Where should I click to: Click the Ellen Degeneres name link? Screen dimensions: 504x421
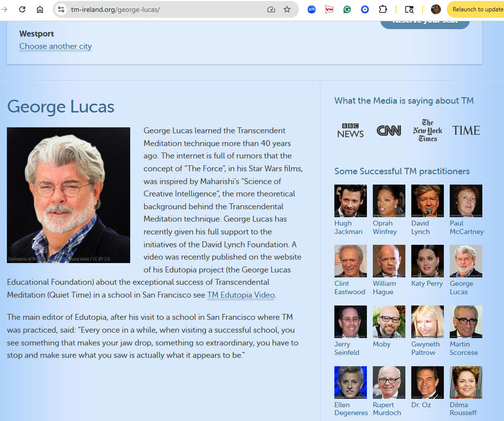[x=351, y=409]
